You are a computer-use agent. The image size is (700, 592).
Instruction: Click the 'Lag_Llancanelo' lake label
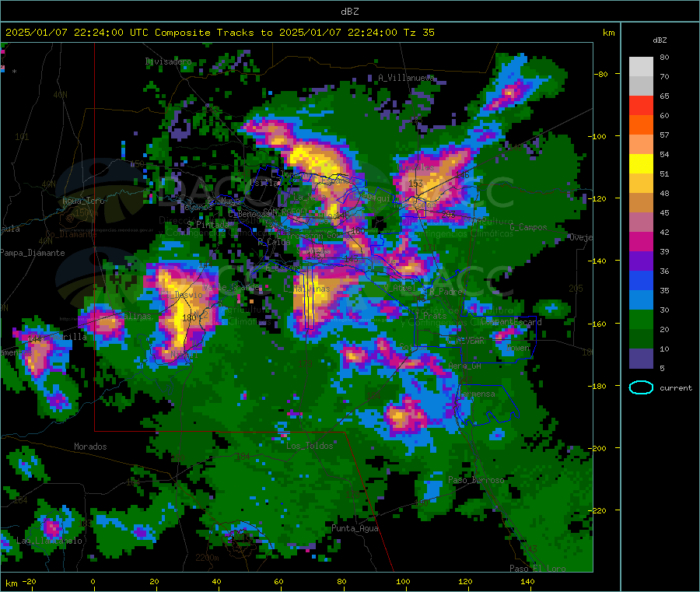[x=49, y=541]
